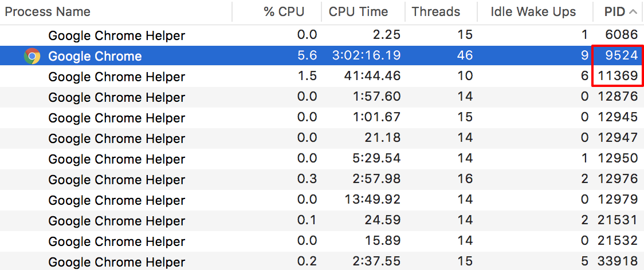644x270 pixels.
Task: Click the Threads value 46
Action: [x=465, y=55]
